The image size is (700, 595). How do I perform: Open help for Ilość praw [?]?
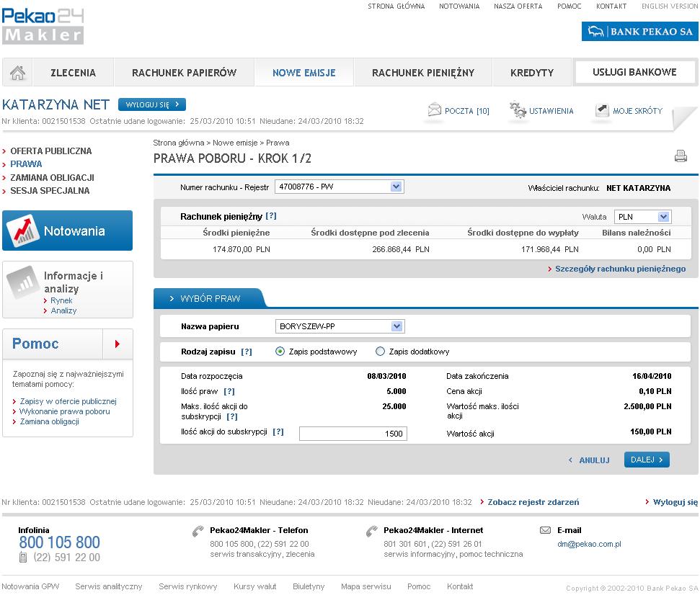(x=229, y=391)
